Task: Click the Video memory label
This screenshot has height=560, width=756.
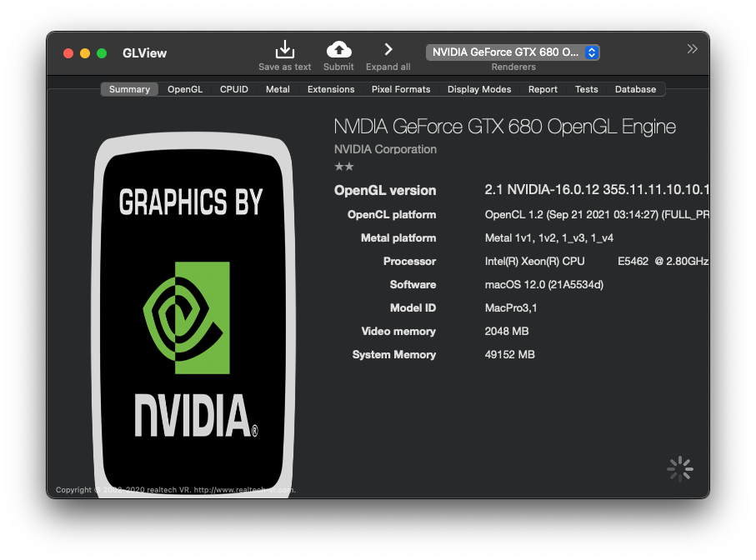Action: pyautogui.click(x=398, y=331)
